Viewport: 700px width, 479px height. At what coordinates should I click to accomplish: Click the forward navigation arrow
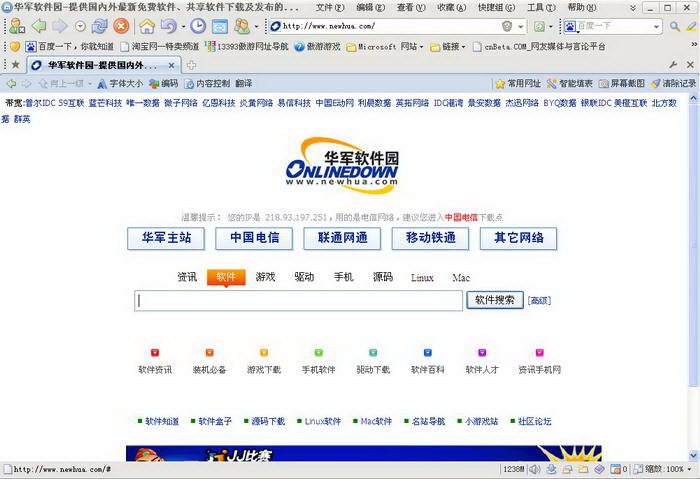click(x=59, y=26)
